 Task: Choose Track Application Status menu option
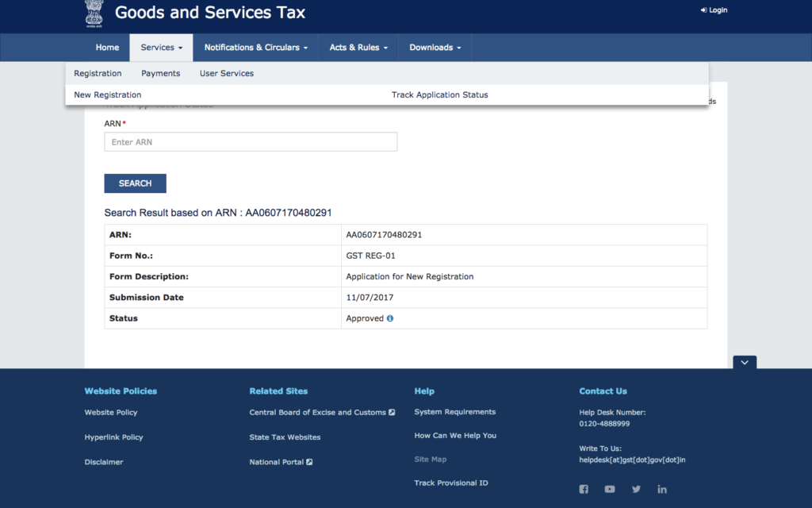click(x=439, y=94)
